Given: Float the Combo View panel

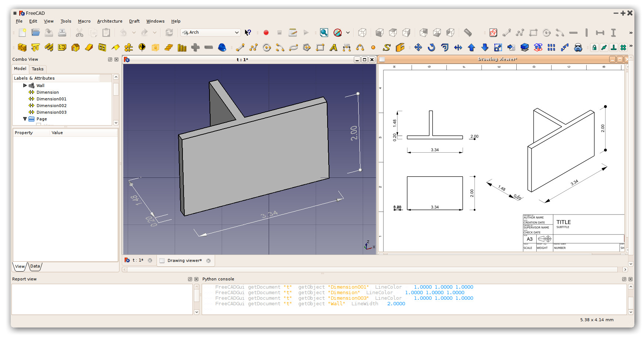Looking at the screenshot, I should (110, 59).
